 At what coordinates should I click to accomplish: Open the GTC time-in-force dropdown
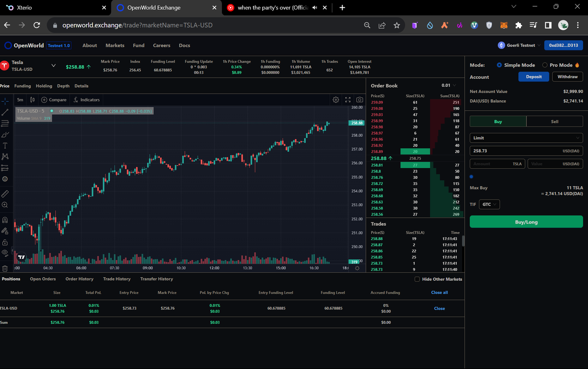tap(489, 204)
